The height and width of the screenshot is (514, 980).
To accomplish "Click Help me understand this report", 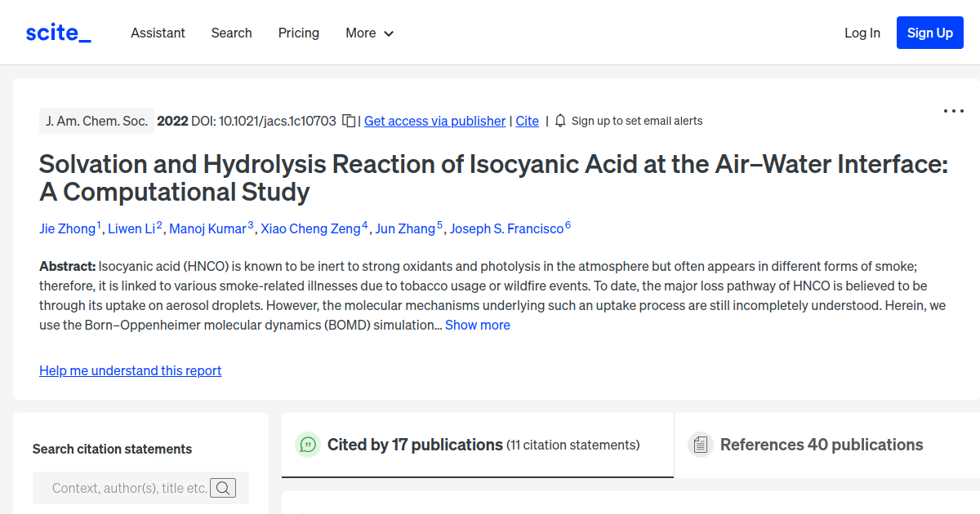I will (130, 370).
